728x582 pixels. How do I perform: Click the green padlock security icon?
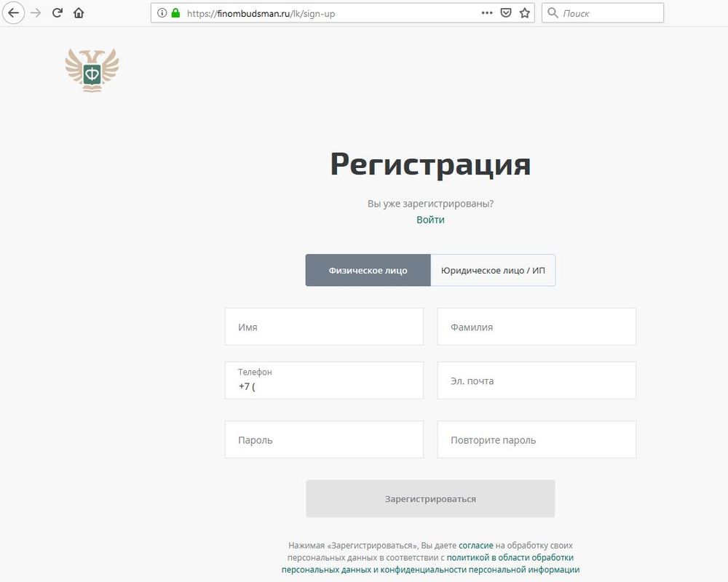point(175,13)
